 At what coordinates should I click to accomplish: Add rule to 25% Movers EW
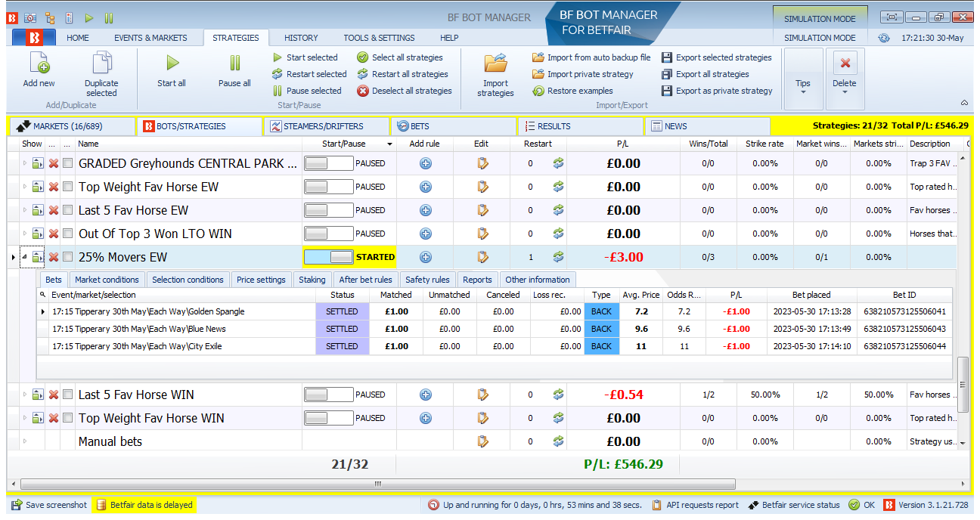pyautogui.click(x=426, y=257)
